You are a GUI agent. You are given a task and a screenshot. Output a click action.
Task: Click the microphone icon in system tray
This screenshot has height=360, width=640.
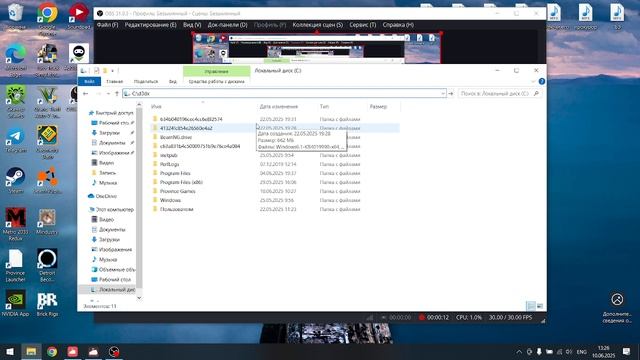pyautogui.click(x=539, y=351)
